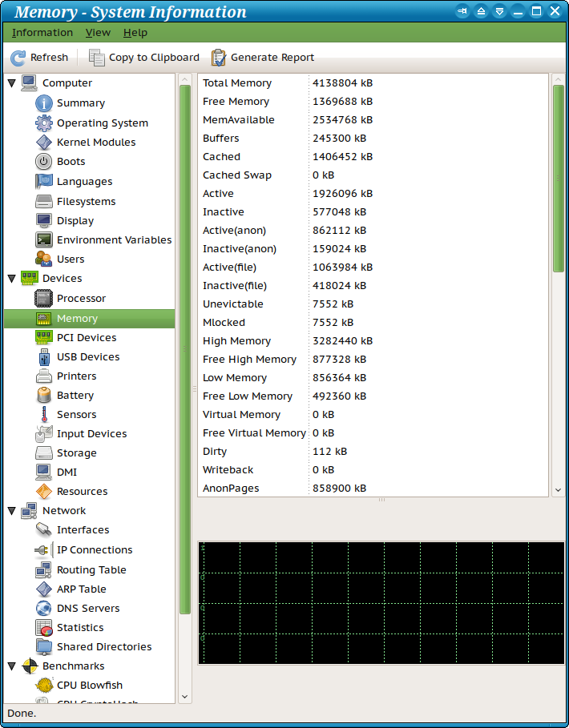
Task: Open Environment Variables via its terminal icon
Action: tap(43, 239)
